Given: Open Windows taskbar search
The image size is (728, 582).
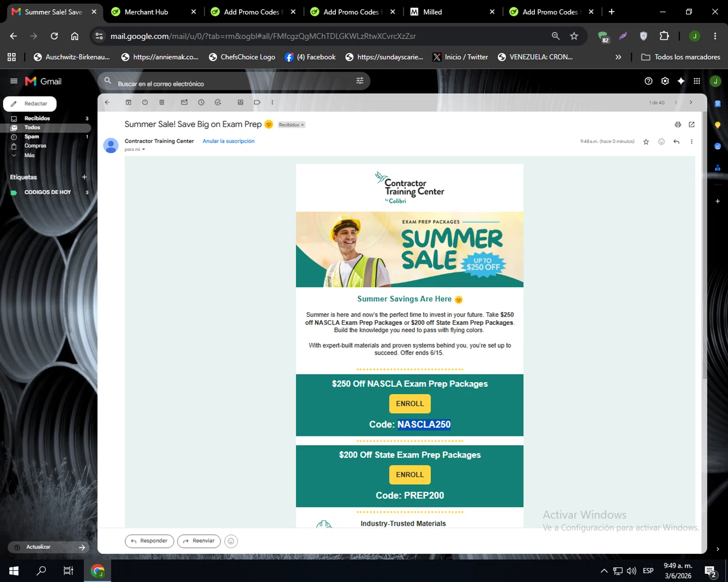Looking at the screenshot, I should [41, 571].
